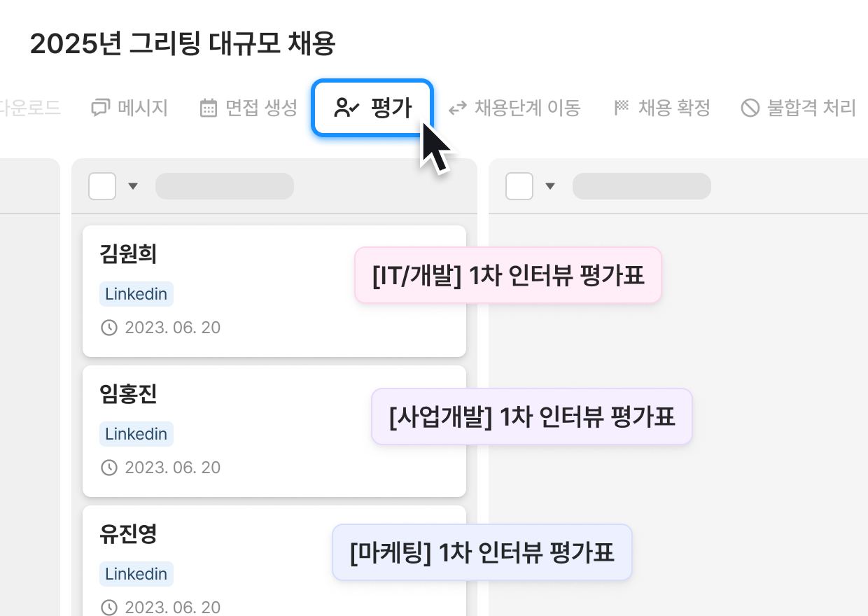Choose [마케팅] 1차 인터뷰 평가표

482,552
